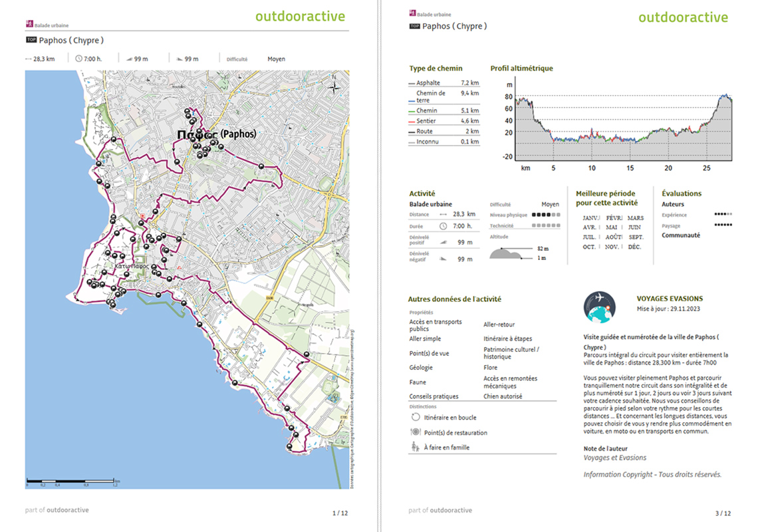
Task: Click the Voyages Evasions globe logo
Action: (x=600, y=307)
